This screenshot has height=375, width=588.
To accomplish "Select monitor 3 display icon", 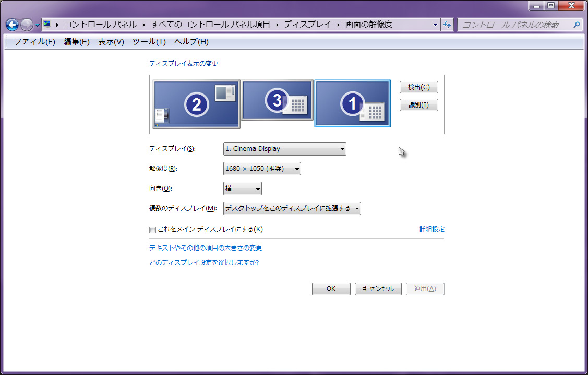I will point(277,99).
